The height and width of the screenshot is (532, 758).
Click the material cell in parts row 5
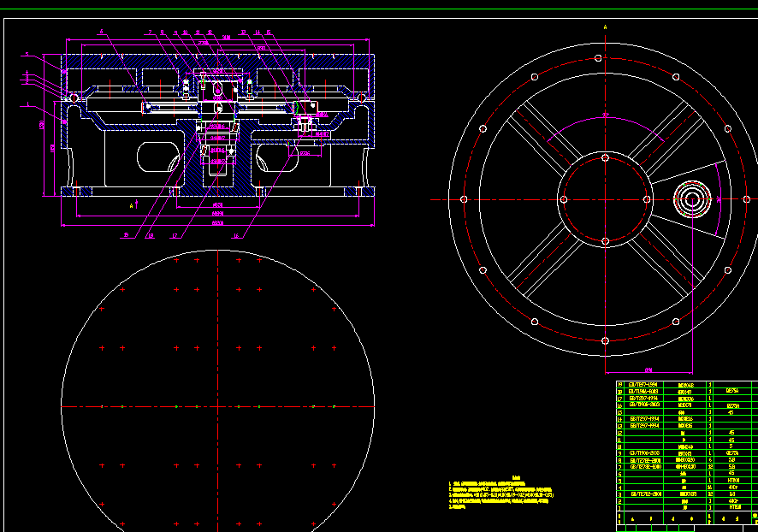point(733,481)
